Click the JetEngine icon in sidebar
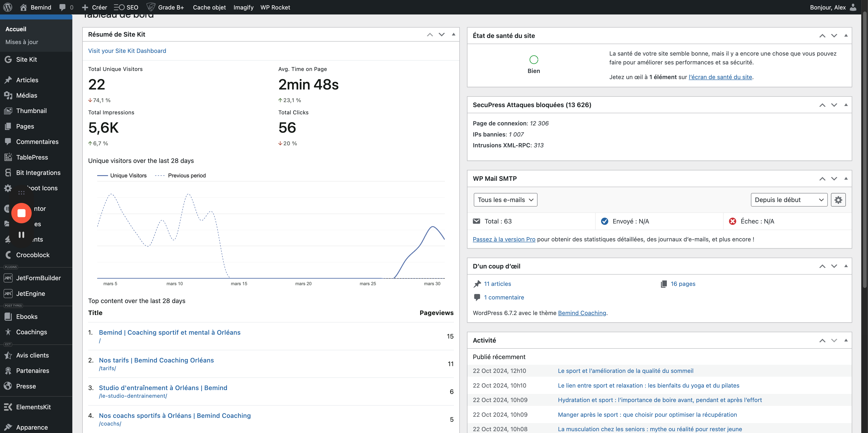 point(8,294)
